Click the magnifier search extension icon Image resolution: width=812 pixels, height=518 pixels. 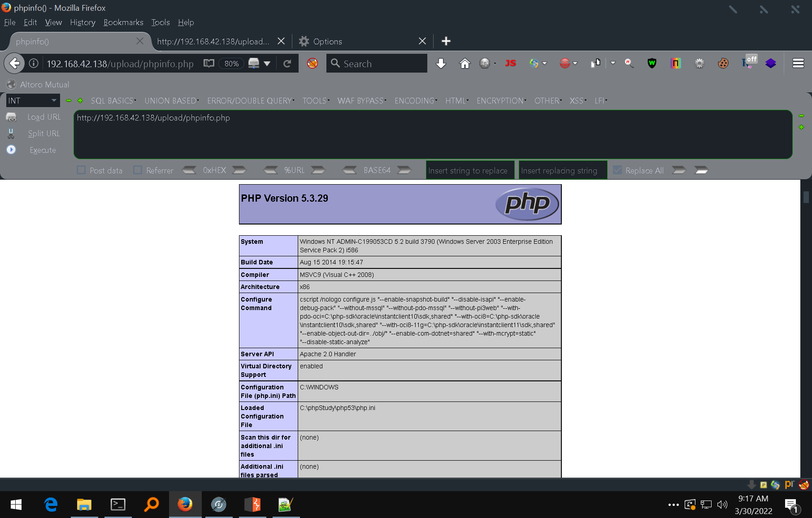(629, 64)
